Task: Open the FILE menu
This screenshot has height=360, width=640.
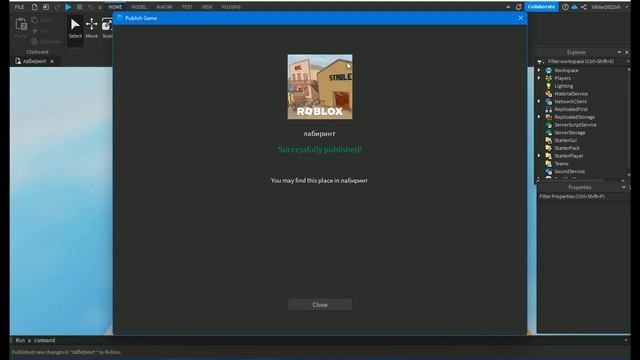Action: [x=19, y=7]
